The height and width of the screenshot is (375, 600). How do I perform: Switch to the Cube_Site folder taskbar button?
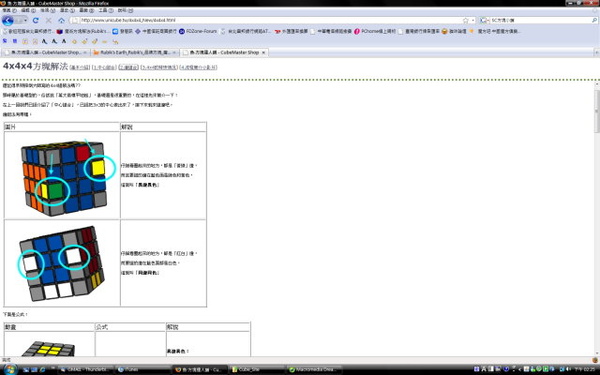pos(257,370)
